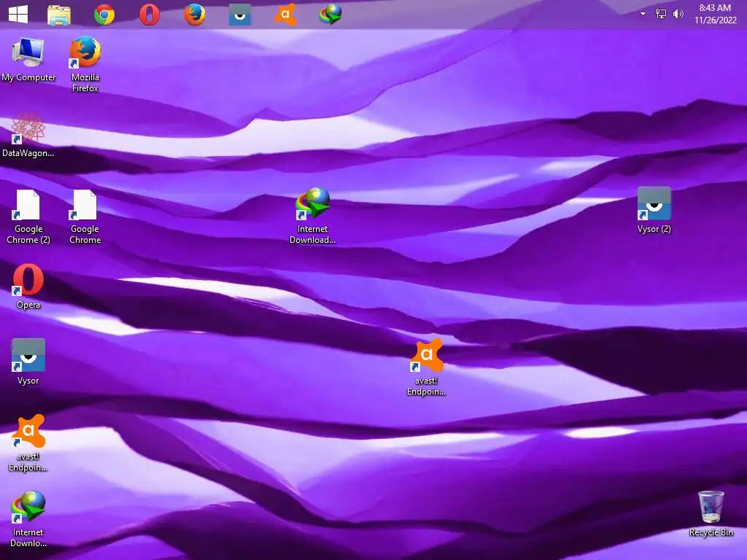Select avast! Endpoin... shortcut in desktop center

[x=426, y=367]
